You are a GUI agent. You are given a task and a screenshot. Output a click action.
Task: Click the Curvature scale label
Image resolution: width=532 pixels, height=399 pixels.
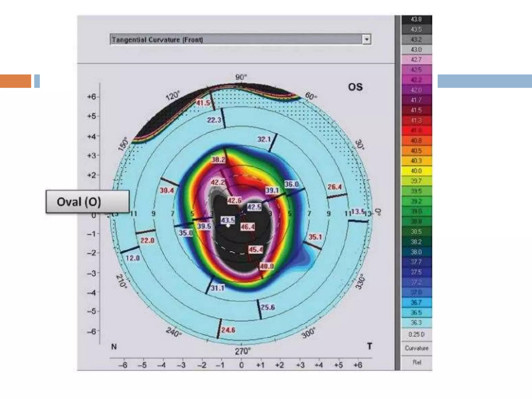416,348
